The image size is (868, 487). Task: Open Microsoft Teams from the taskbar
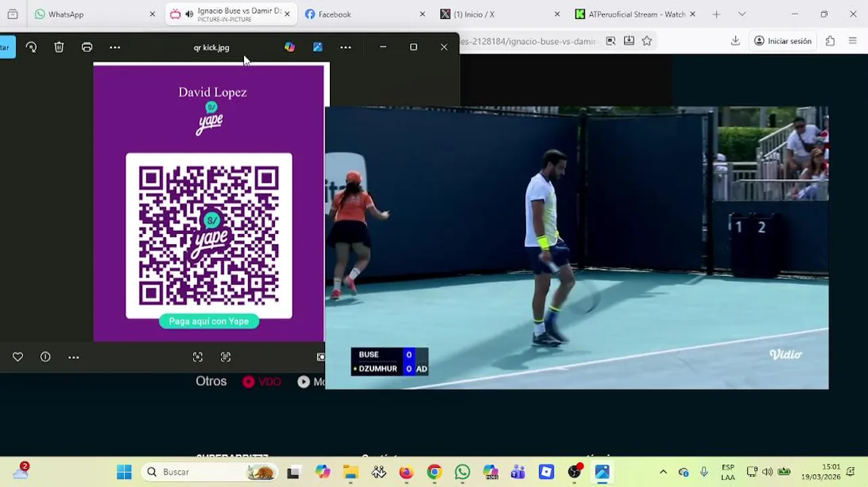[x=519, y=472]
